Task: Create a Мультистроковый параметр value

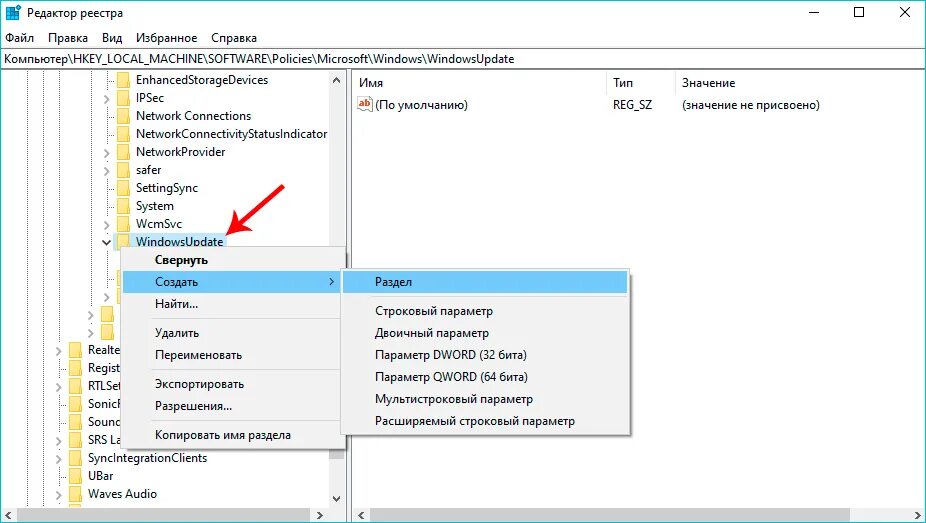Action: tap(485, 399)
